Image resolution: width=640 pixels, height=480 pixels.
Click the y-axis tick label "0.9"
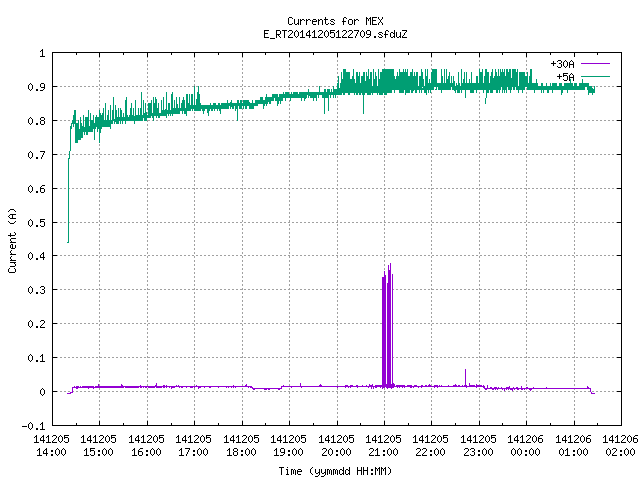point(36,87)
